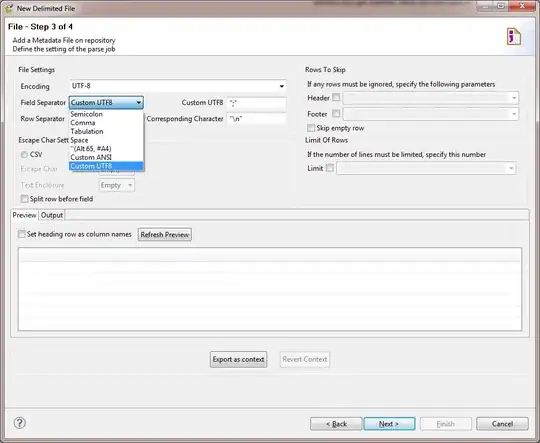Open the Limit number dropdown
Screen dimensions: 540x443
pos(426,168)
